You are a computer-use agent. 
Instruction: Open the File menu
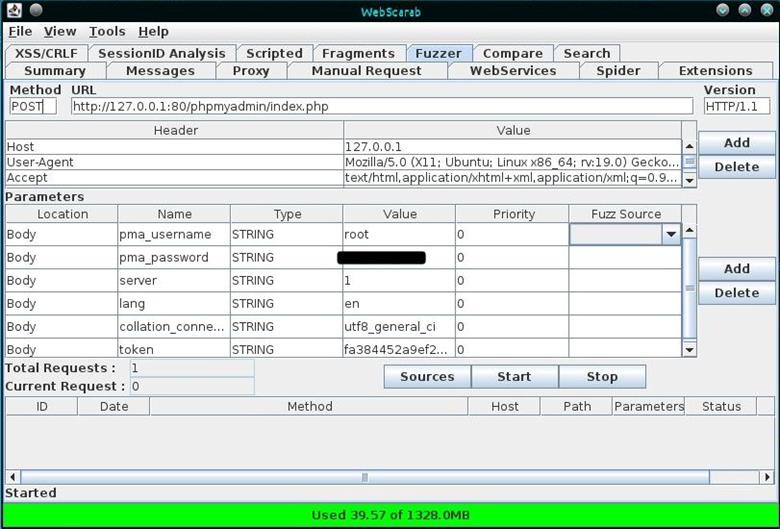pyautogui.click(x=20, y=32)
